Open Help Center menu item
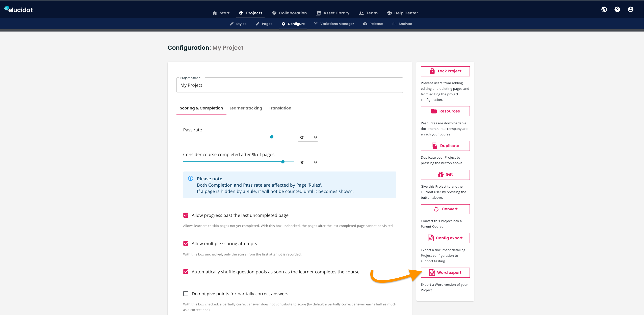Image resolution: width=644 pixels, height=315 pixels. tap(402, 13)
